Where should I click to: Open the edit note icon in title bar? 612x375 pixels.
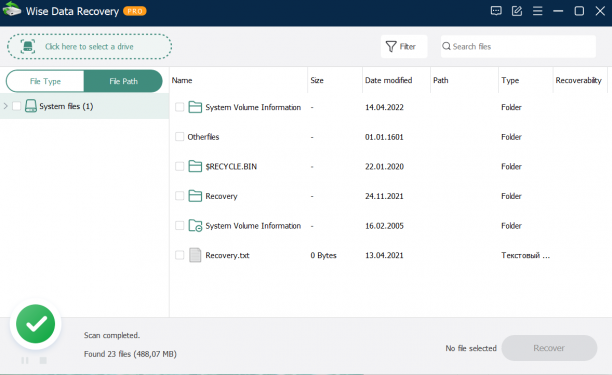[x=517, y=11]
